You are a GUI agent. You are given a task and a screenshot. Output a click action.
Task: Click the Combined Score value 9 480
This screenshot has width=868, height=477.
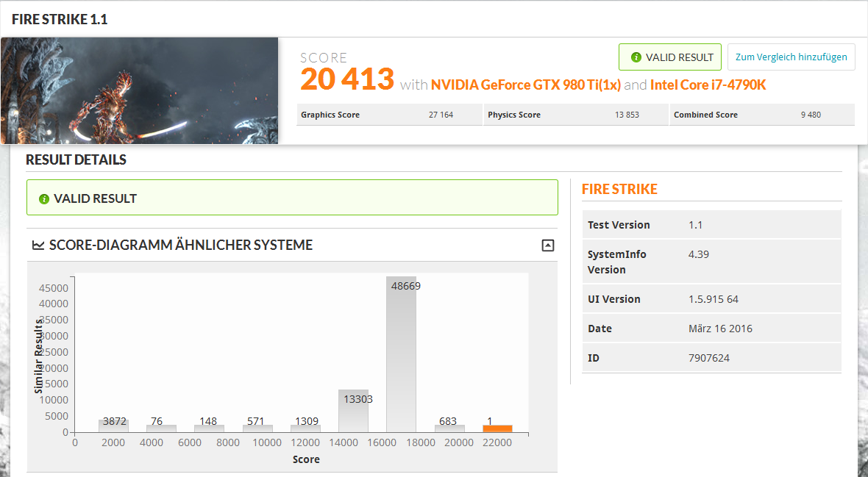point(811,115)
